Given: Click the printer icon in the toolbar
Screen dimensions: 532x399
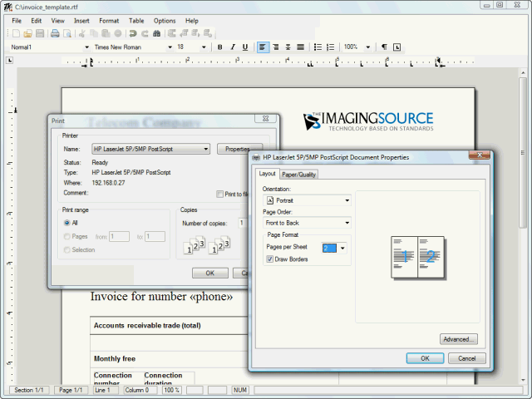Looking at the screenshot, I should (x=55, y=33).
